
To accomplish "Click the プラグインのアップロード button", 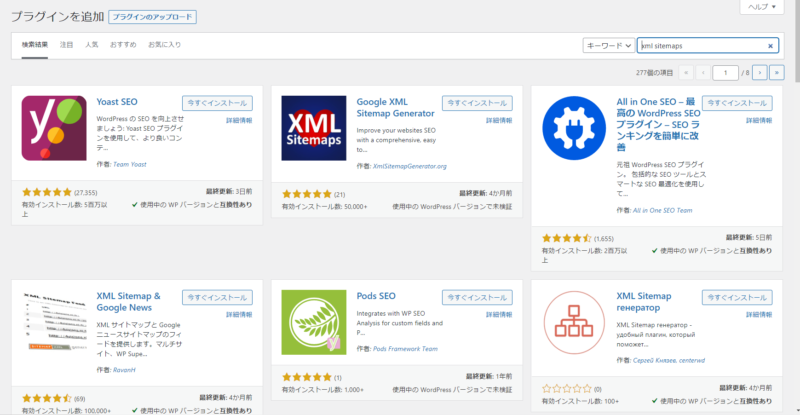I will tap(153, 17).
